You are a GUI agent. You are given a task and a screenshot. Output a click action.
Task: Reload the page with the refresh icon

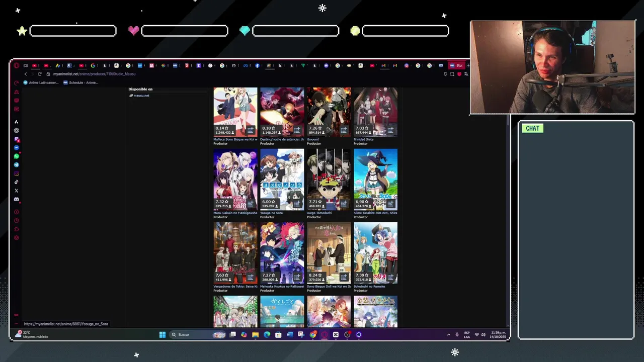click(40, 74)
